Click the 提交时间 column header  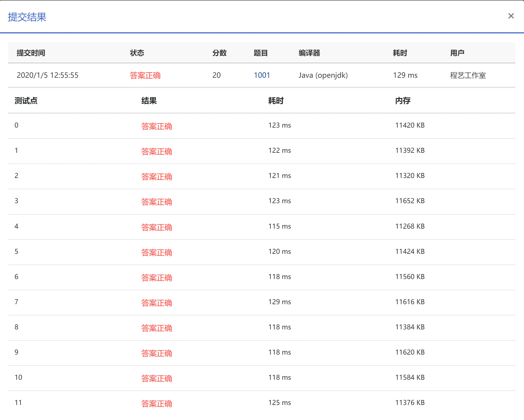coord(31,53)
